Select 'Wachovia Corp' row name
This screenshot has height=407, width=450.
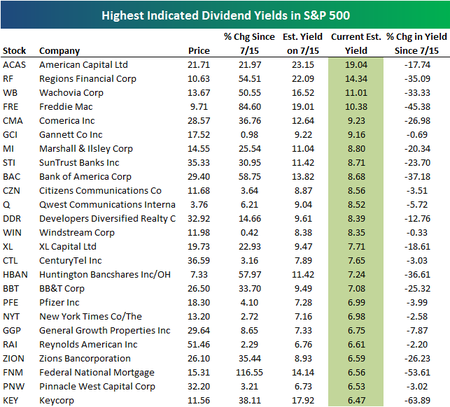click(71, 93)
